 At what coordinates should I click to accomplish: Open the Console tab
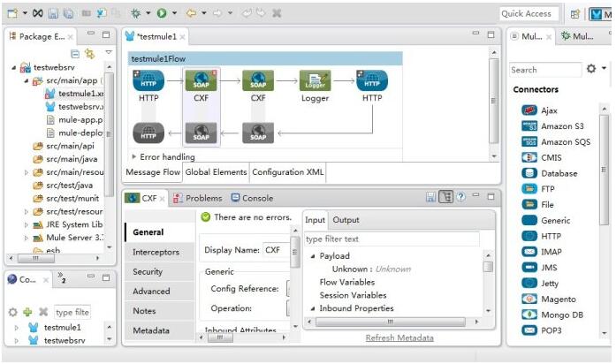click(x=252, y=198)
